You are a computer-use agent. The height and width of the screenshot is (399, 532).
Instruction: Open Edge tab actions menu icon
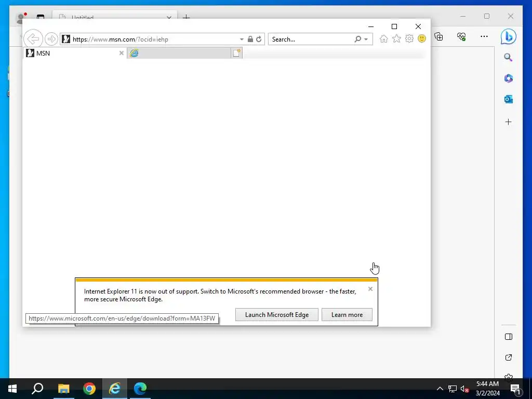tap(41, 17)
